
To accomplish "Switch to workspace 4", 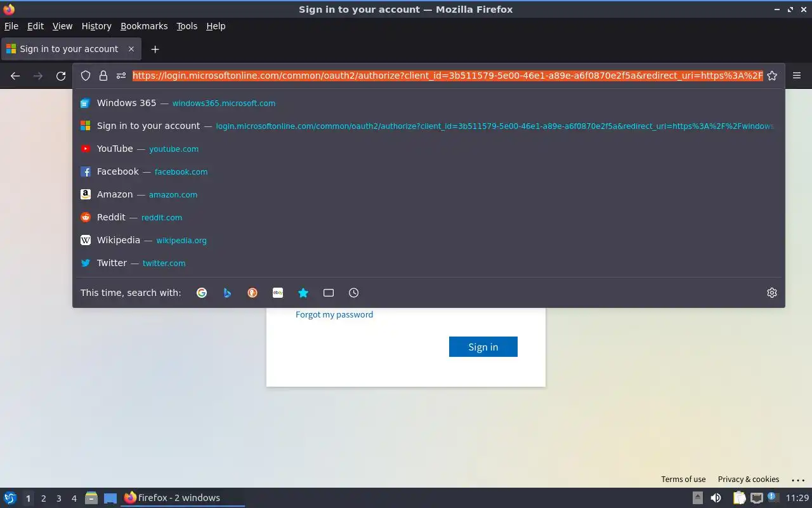I will point(74,498).
